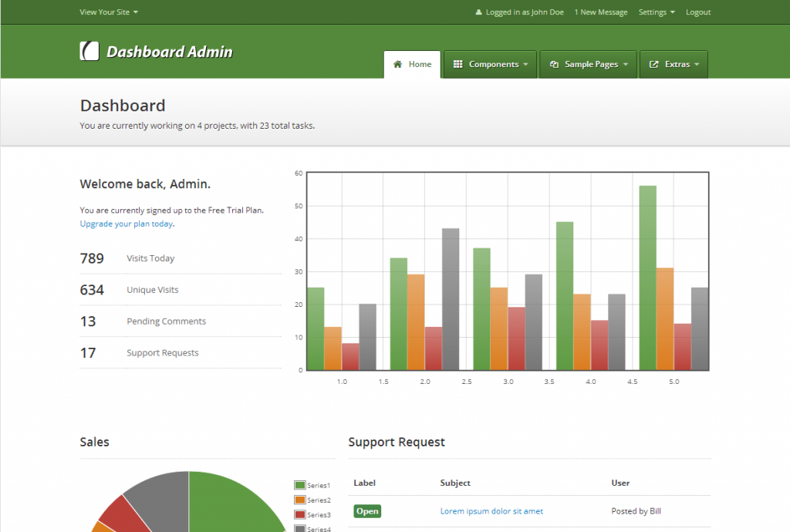The image size is (790, 532).
Task: Click the tallest green bar in chart
Action: click(x=647, y=278)
